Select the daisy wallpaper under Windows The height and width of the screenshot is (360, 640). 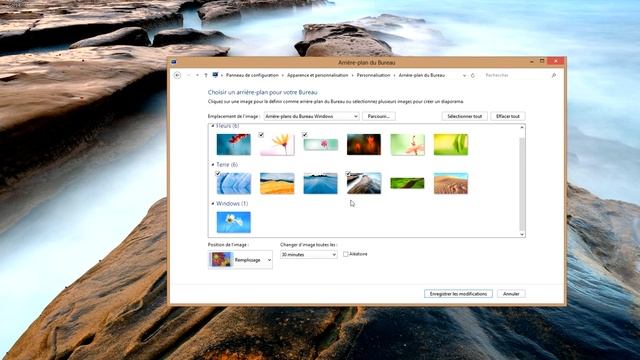coord(233,222)
